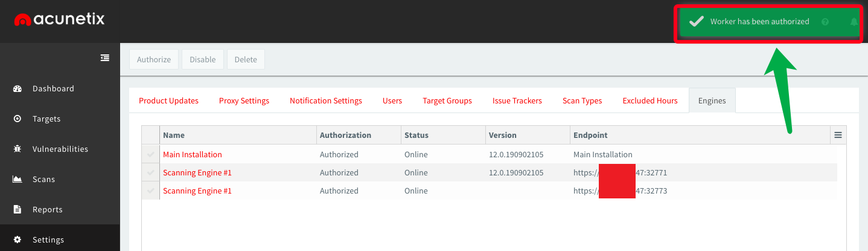Click the Acunetix logo

point(59,20)
